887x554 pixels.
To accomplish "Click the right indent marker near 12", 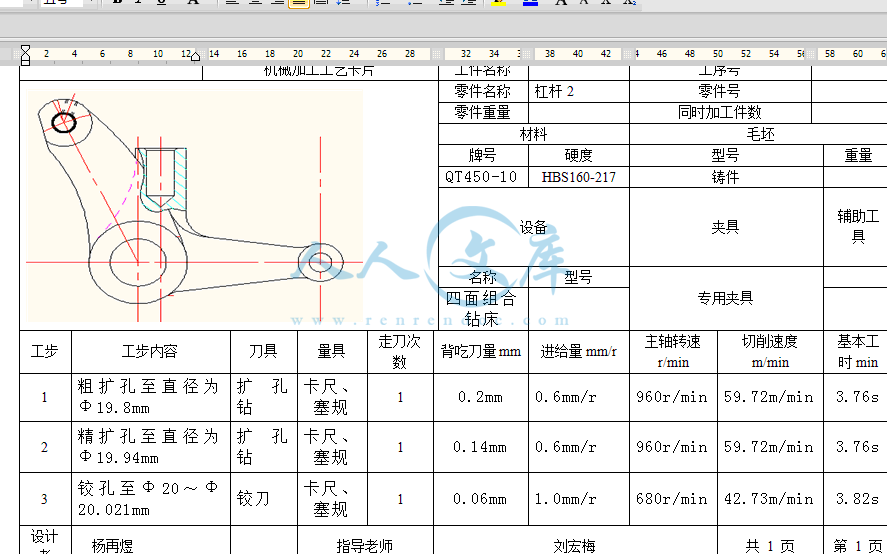I will click(195, 55).
